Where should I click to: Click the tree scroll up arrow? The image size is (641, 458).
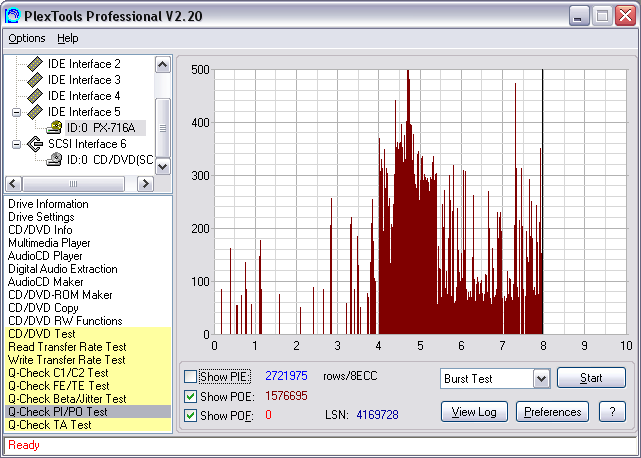point(163,65)
